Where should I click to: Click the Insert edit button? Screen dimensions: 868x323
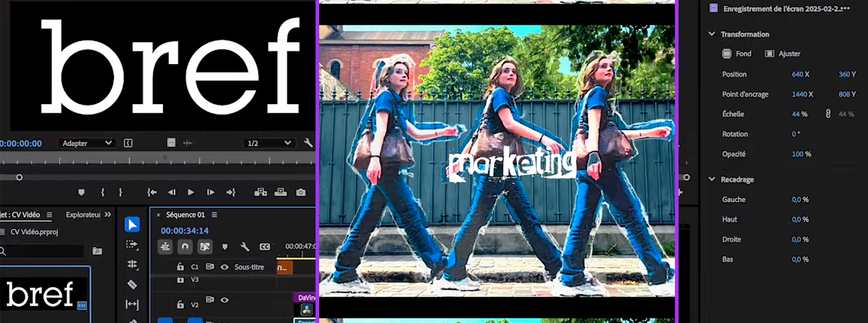pyautogui.click(x=260, y=192)
